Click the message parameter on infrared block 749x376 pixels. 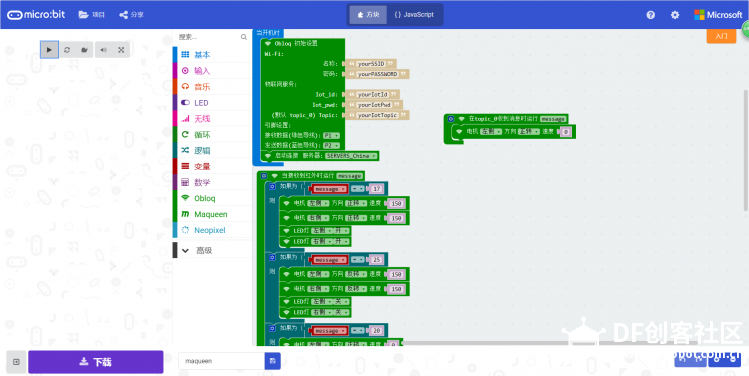coord(350,176)
